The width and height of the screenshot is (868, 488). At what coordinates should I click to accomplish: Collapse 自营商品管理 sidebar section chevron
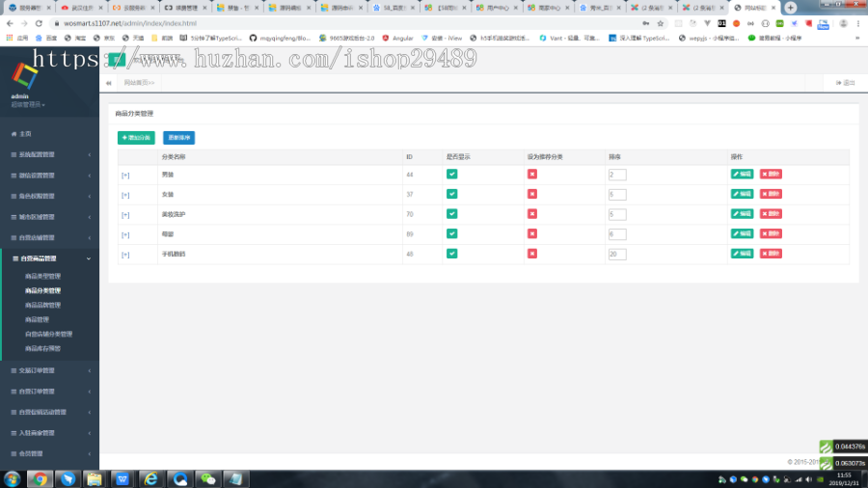pyautogui.click(x=89, y=258)
